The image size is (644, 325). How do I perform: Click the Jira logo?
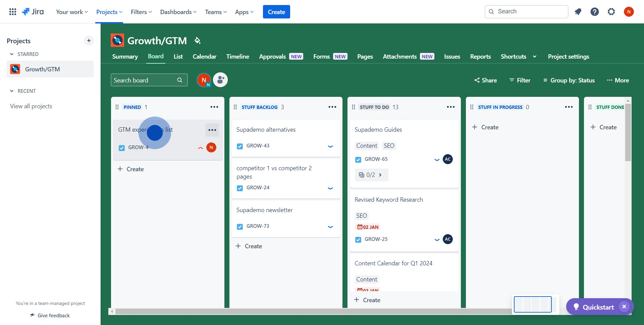pos(33,12)
